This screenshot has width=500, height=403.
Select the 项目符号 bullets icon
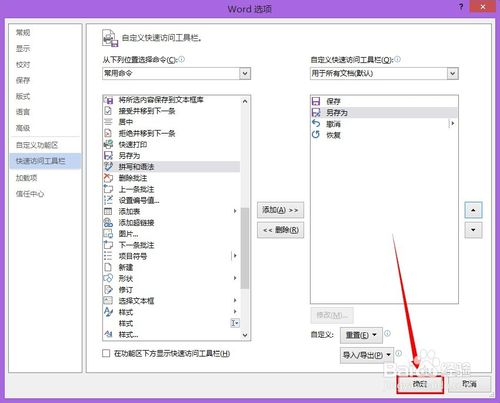click(x=108, y=256)
